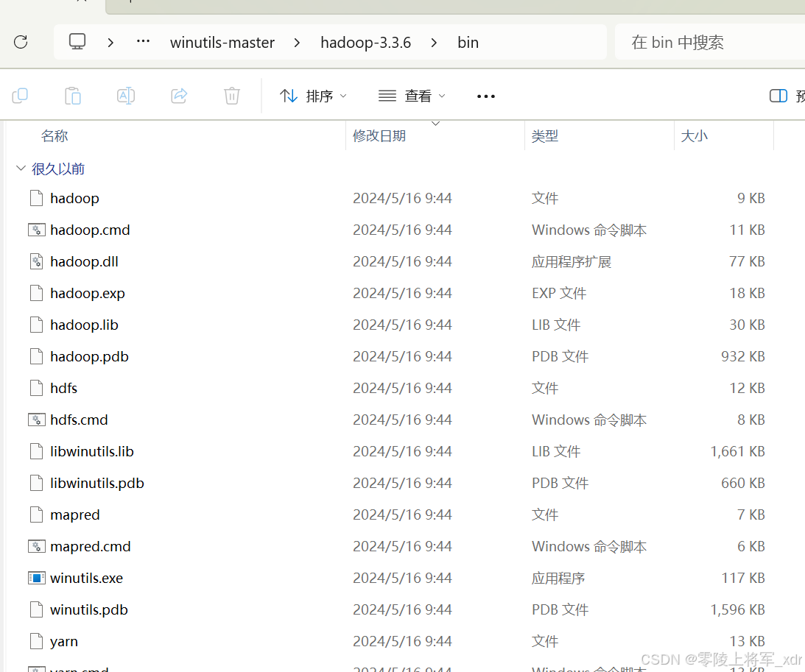Select the winutils.exe file
The height and width of the screenshot is (672, 805).
86,578
